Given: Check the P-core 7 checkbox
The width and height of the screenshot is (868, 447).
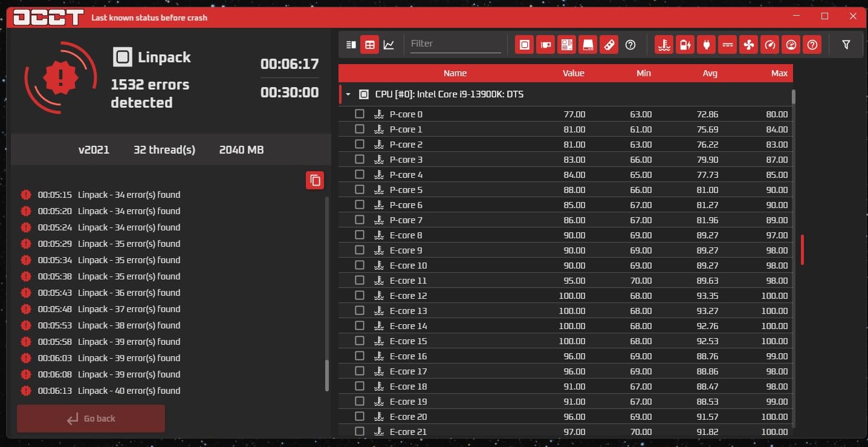Looking at the screenshot, I should (x=360, y=220).
